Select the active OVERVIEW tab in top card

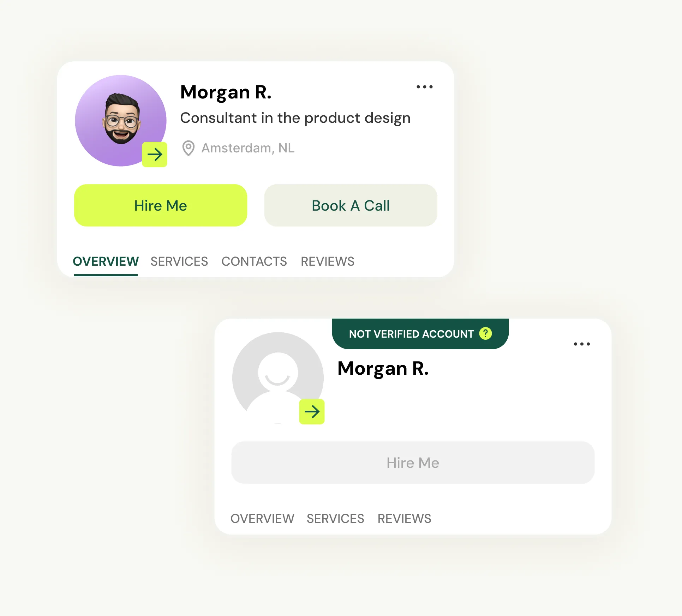pyautogui.click(x=106, y=261)
